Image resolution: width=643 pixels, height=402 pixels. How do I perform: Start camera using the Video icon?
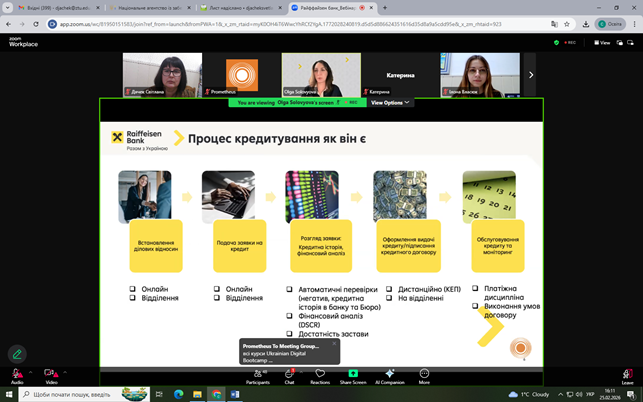[50, 373]
